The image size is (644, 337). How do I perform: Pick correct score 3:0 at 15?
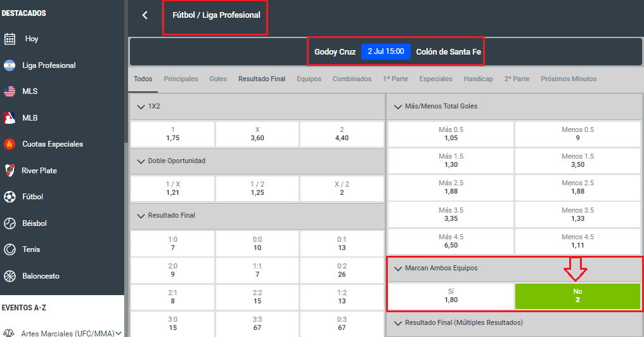point(172,324)
